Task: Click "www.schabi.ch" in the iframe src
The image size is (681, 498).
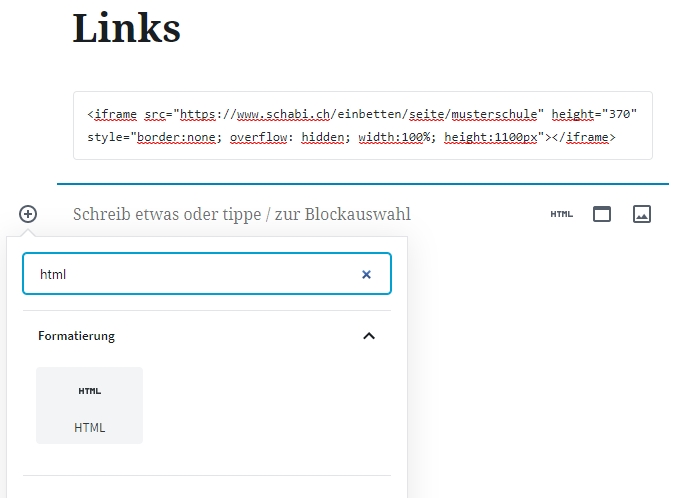Action: tap(283, 114)
